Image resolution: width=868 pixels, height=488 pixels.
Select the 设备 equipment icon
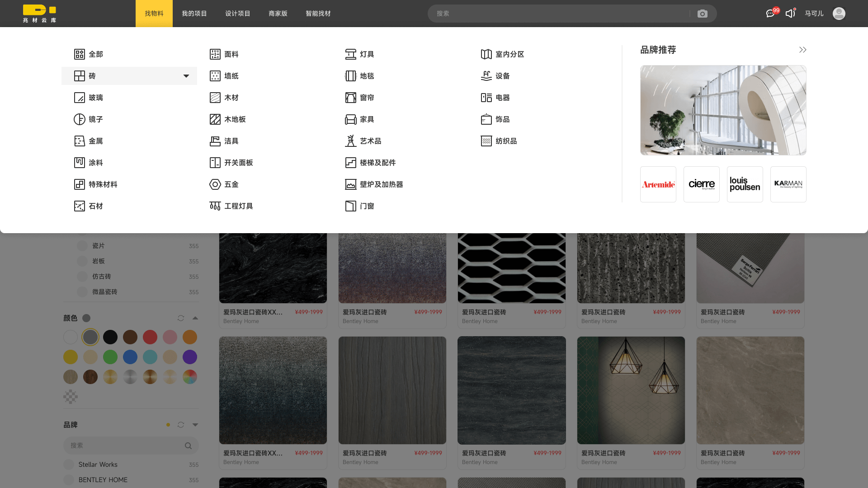(x=486, y=76)
